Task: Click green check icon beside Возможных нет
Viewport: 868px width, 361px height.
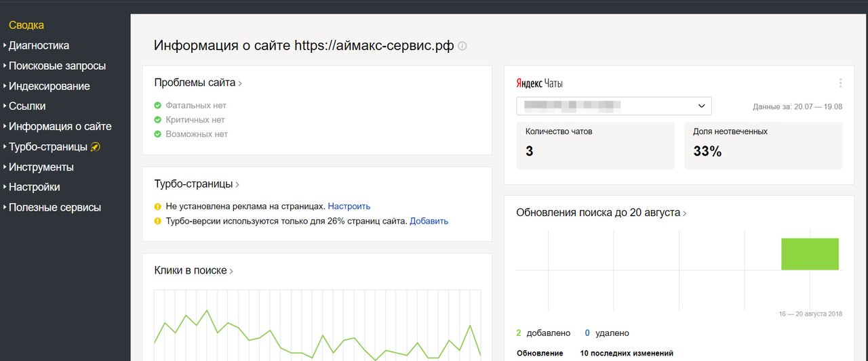Action: click(157, 134)
